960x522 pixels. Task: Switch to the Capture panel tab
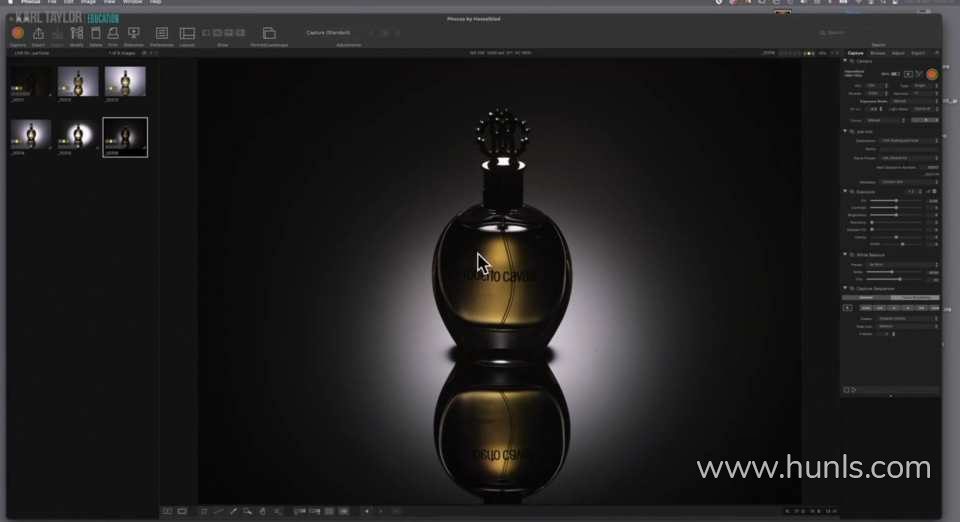pos(855,53)
